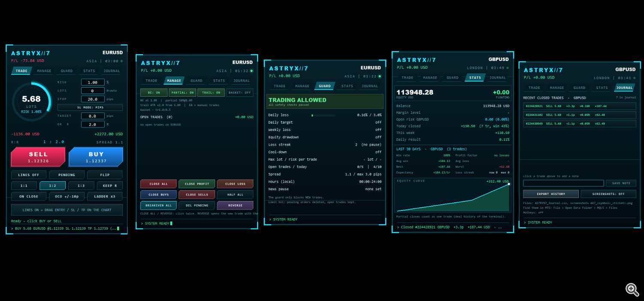This screenshot has height=301, width=644.
Task: Open the MANAGE tab in the panel showing Trade
Action: tap(44, 71)
